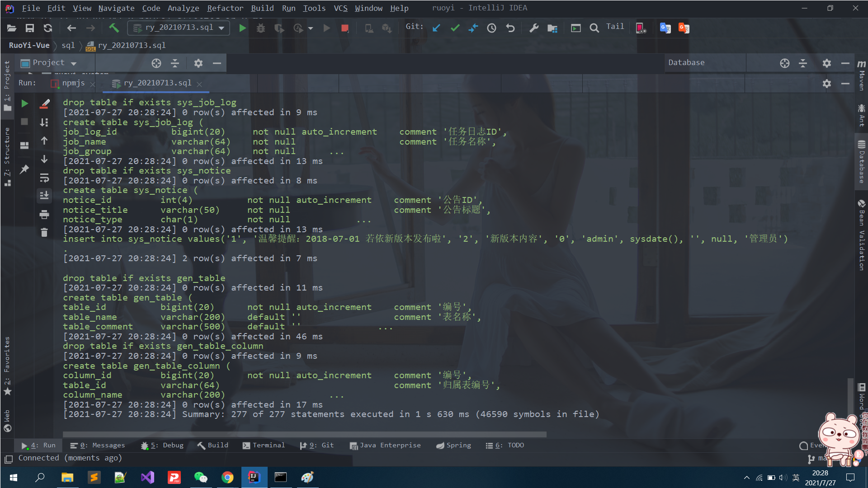Open Database panel gear settings

[827, 63]
